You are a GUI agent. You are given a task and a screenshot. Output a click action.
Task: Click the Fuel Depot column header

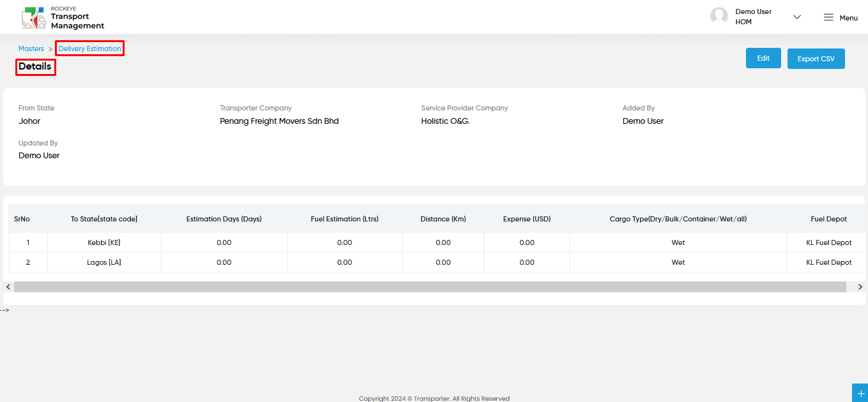[829, 219]
